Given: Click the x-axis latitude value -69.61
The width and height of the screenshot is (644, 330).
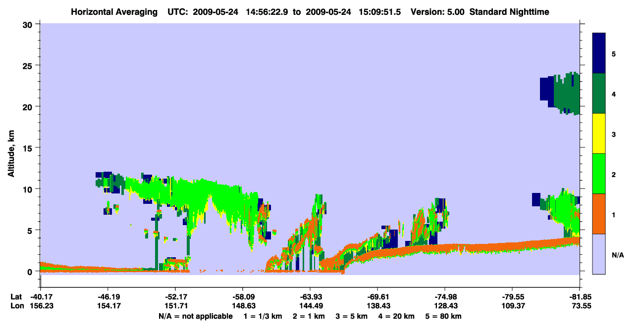Looking at the screenshot, I should coord(377,297).
